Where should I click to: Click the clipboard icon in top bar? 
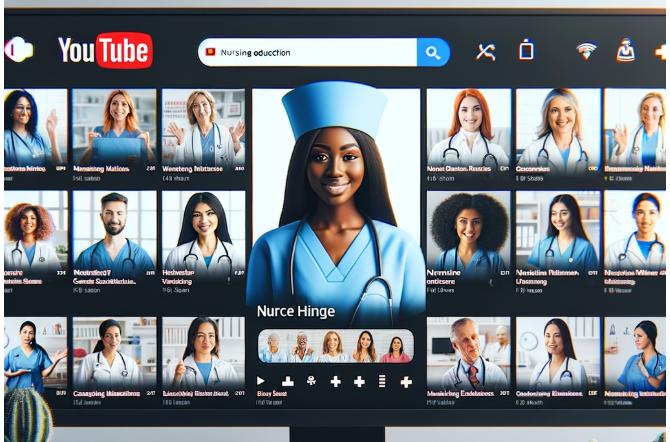coord(527,50)
